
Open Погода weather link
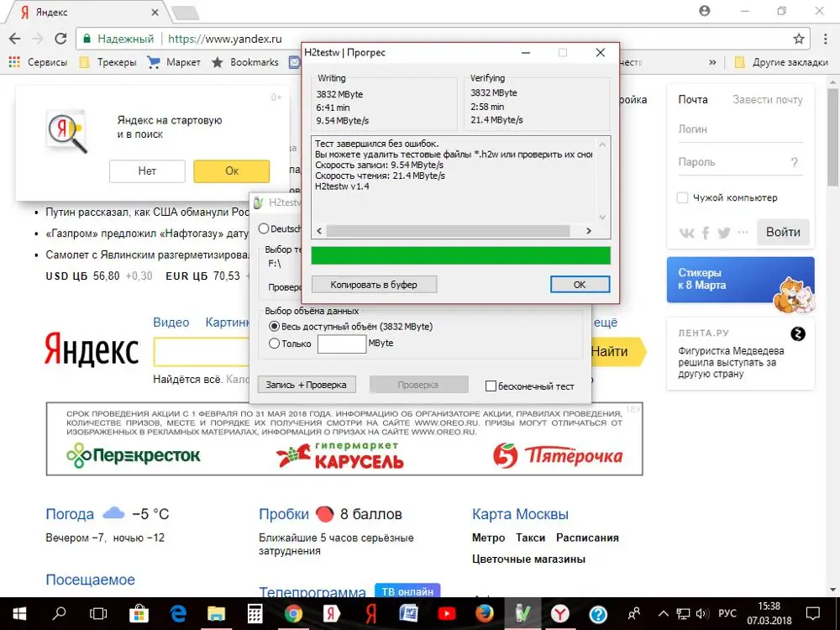pyautogui.click(x=70, y=514)
